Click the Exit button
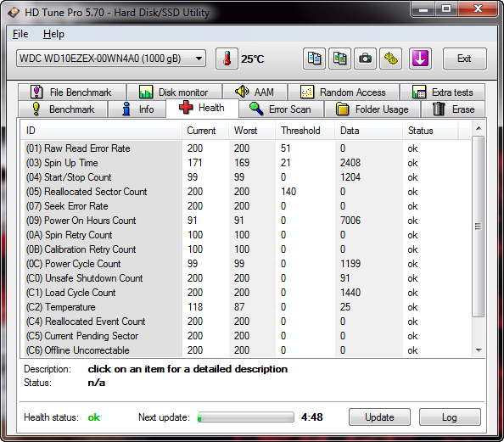 coord(464,59)
